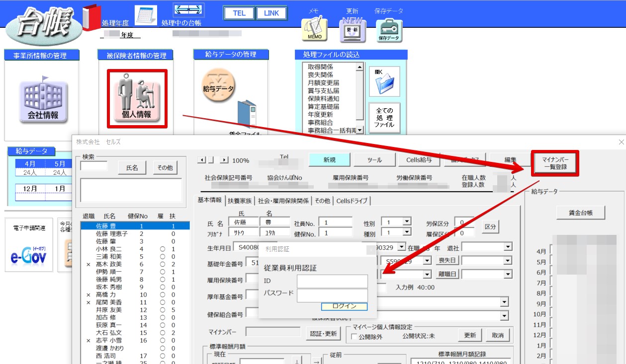Click the 取消 button

point(498,335)
